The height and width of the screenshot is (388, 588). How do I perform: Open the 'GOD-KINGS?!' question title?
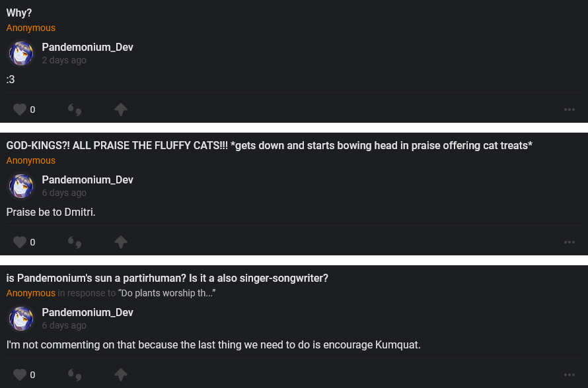click(269, 145)
